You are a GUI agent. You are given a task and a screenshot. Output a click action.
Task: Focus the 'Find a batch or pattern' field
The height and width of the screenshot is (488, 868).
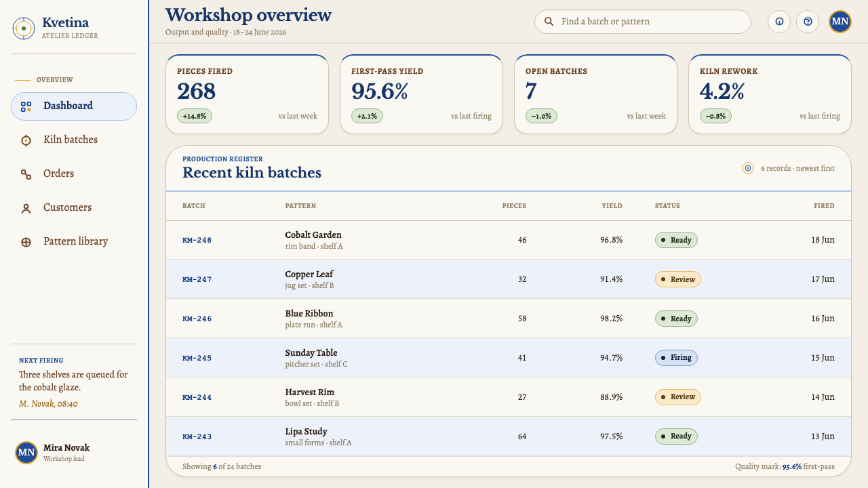[643, 22]
